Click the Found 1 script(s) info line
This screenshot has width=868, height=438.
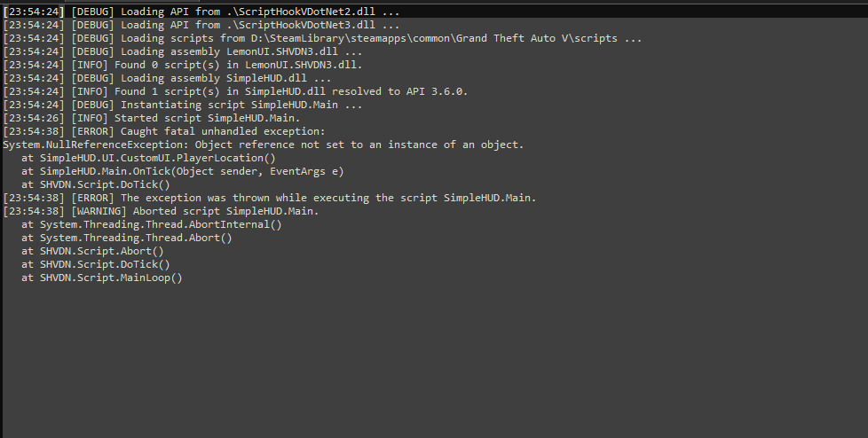235,91
